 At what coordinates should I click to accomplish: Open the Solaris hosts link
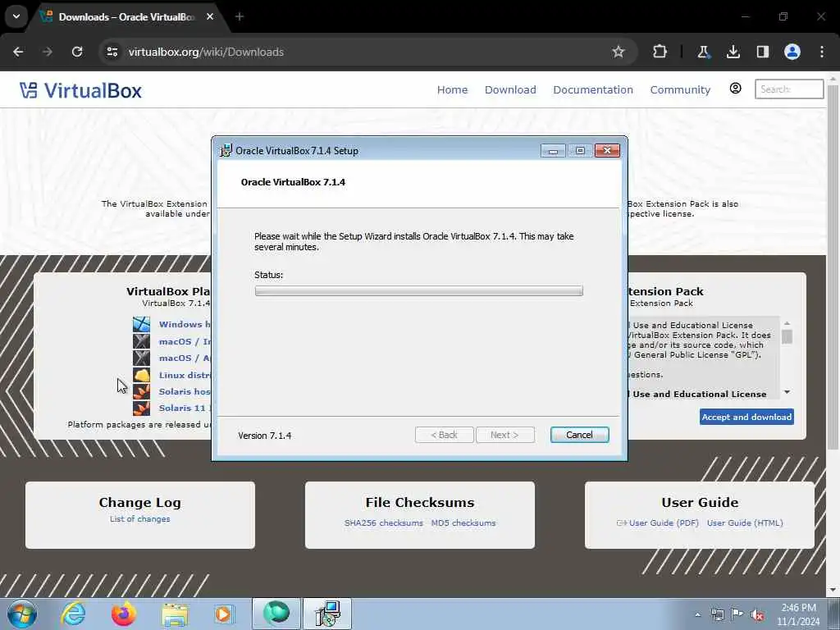[185, 391]
